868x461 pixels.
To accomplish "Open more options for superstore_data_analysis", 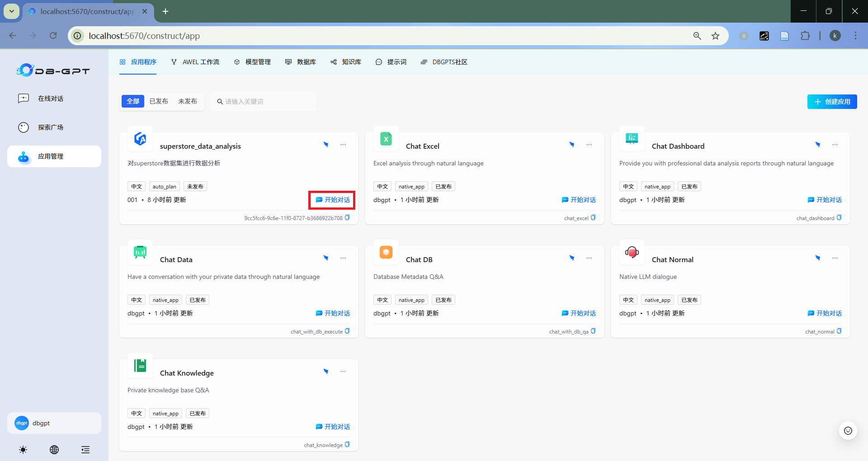I will click(343, 145).
